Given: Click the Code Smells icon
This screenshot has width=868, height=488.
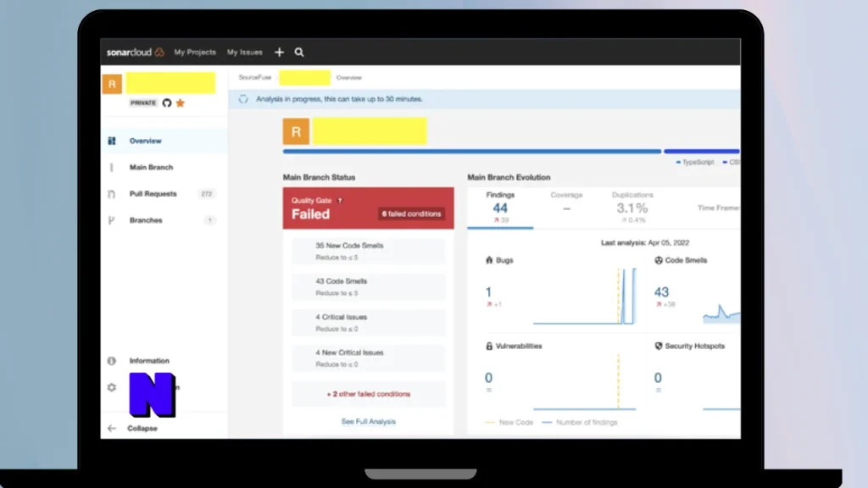Looking at the screenshot, I should pos(659,260).
